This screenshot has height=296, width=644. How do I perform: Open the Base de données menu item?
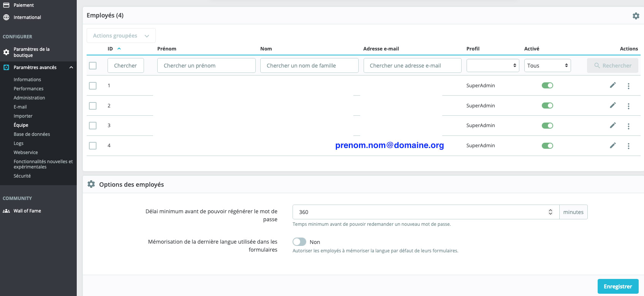(x=32, y=134)
